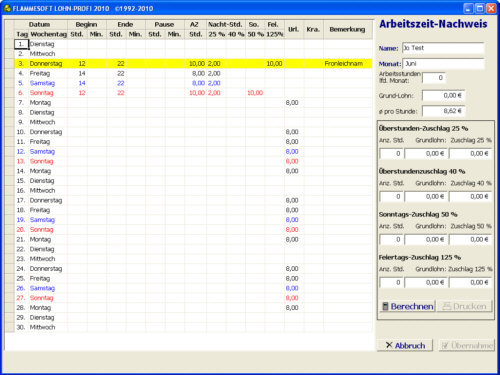Click the 24. Donnerstag weekday cell
This screenshot has height=375, width=500.
[48, 269]
